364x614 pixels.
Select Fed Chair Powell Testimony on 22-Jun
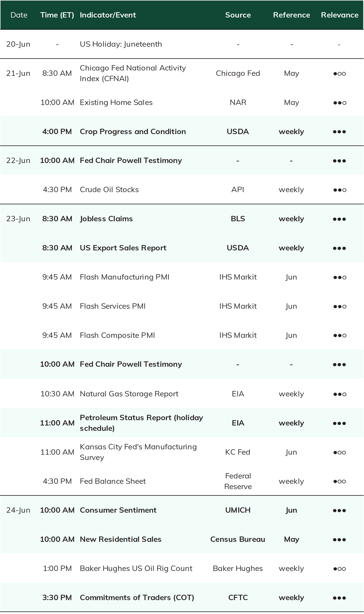(x=131, y=160)
